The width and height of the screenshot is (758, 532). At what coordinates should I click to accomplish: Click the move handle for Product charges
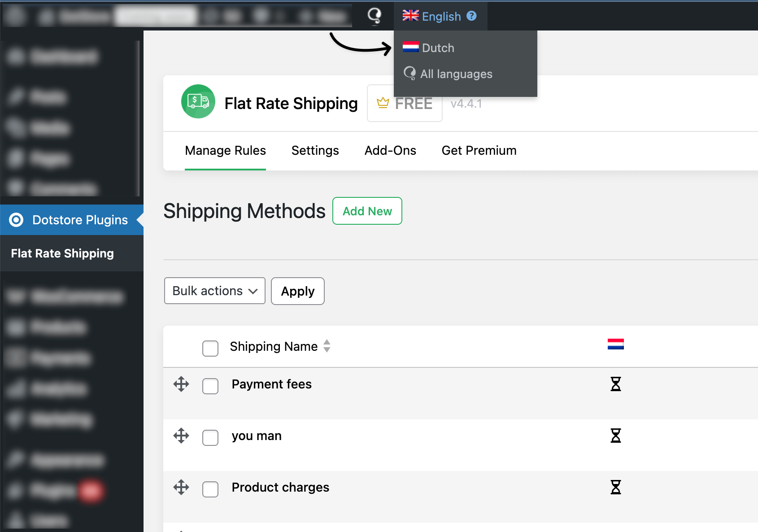click(x=181, y=487)
